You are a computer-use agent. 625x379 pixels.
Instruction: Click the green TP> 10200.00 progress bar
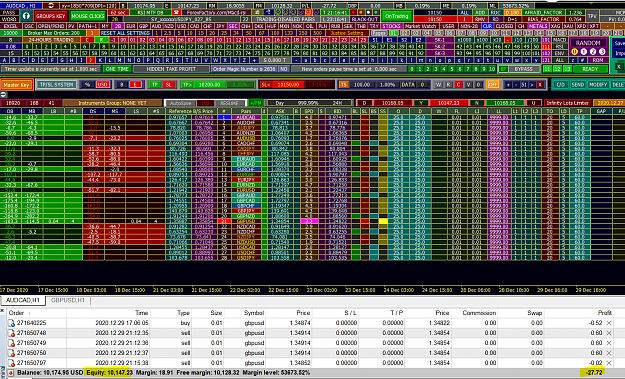(217, 84)
